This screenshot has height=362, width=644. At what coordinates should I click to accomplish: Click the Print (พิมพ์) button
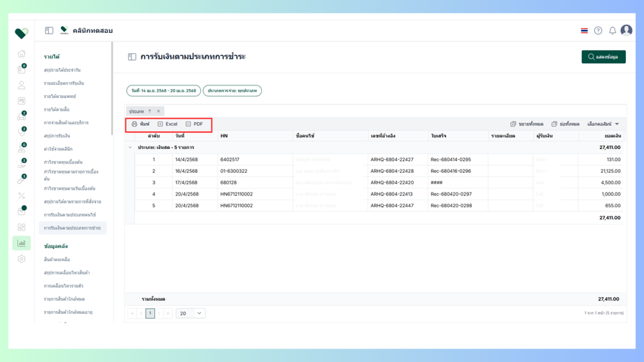(x=141, y=124)
